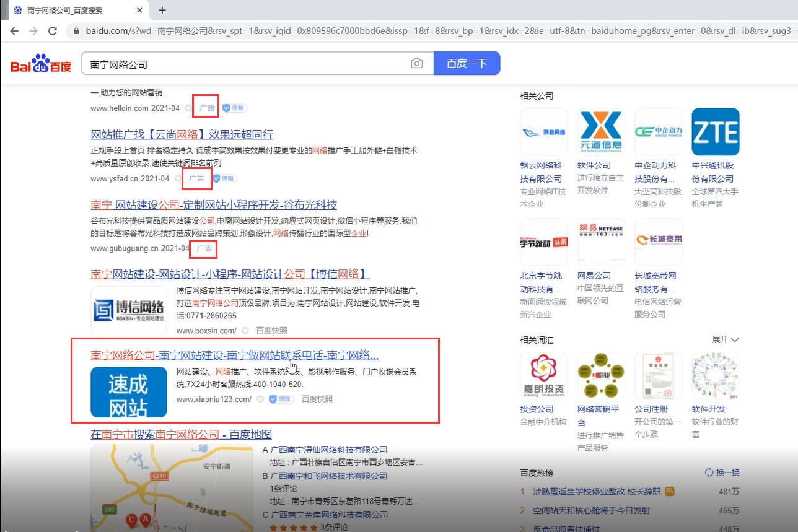Screen dimensions: 798x532
Task: Open 百度快照 for www.boxsin.com
Action: (271, 331)
